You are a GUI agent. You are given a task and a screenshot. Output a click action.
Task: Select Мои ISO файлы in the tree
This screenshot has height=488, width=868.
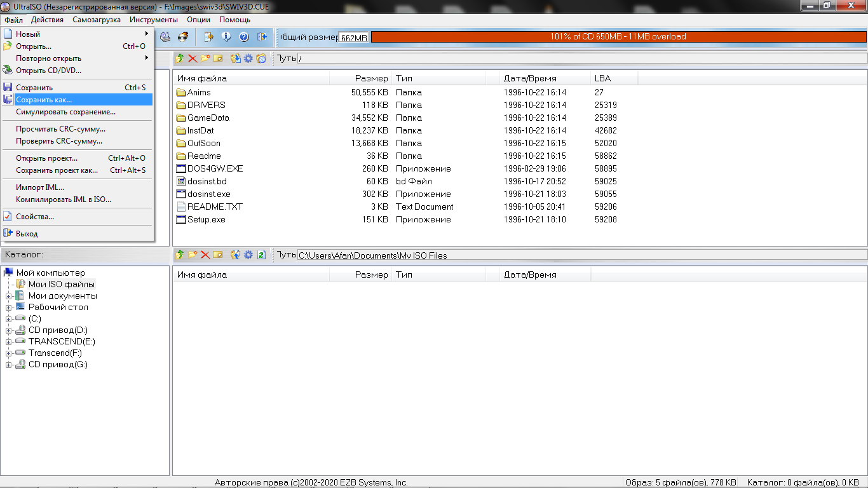click(62, 285)
